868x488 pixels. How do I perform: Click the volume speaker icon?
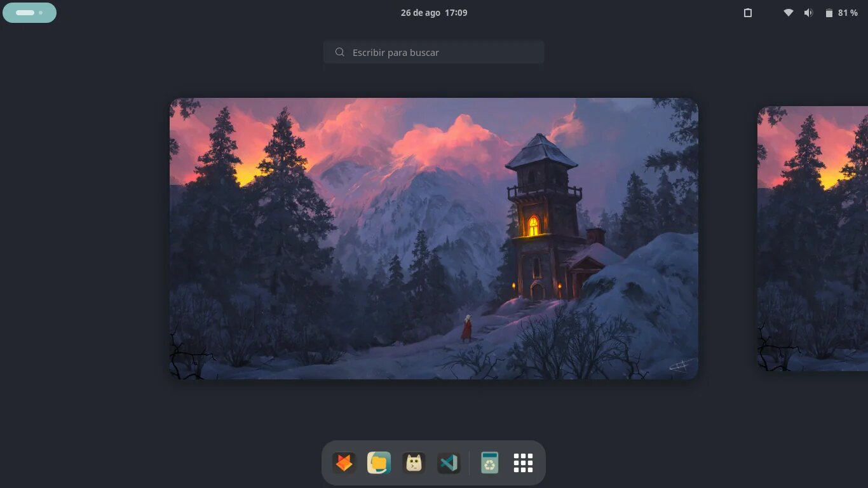pos(808,13)
